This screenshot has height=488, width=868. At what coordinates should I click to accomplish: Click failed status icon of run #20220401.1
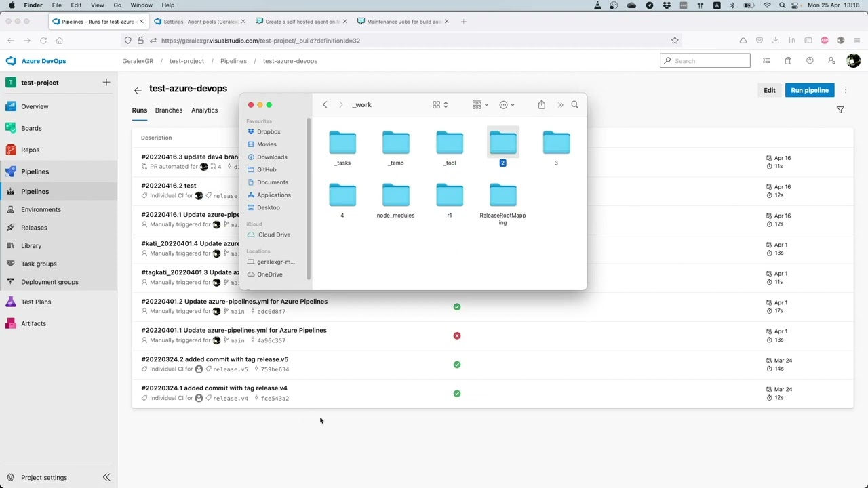pos(457,335)
